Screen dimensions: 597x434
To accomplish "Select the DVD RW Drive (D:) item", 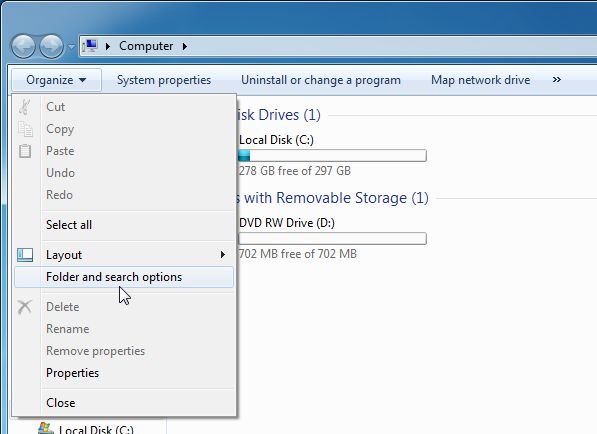I will [286, 223].
